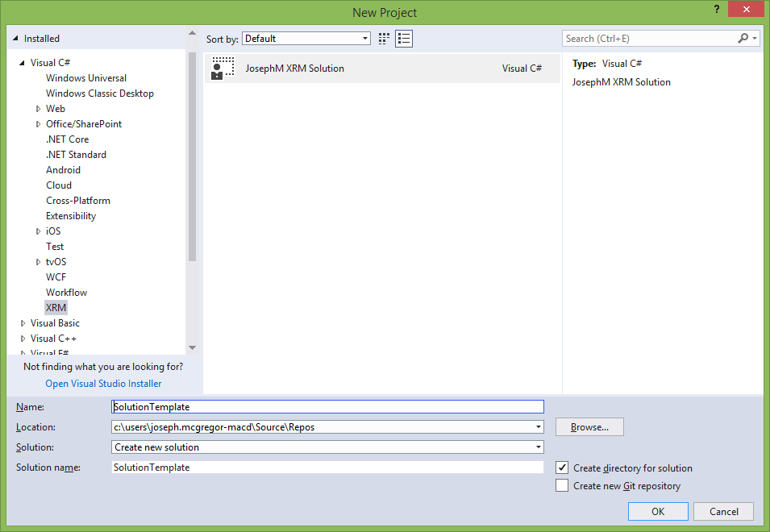Select the .NET Core category
The height and width of the screenshot is (532, 770).
pyautogui.click(x=67, y=139)
